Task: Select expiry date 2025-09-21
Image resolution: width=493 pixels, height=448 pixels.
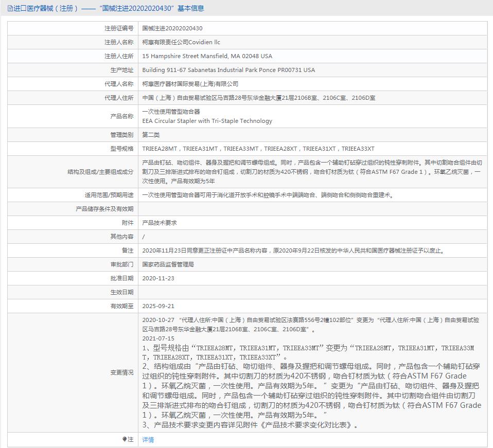Action: pos(158,306)
